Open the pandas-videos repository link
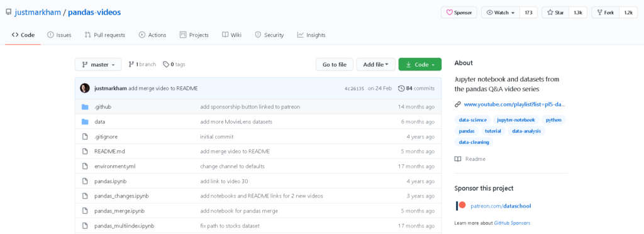 tap(94, 13)
